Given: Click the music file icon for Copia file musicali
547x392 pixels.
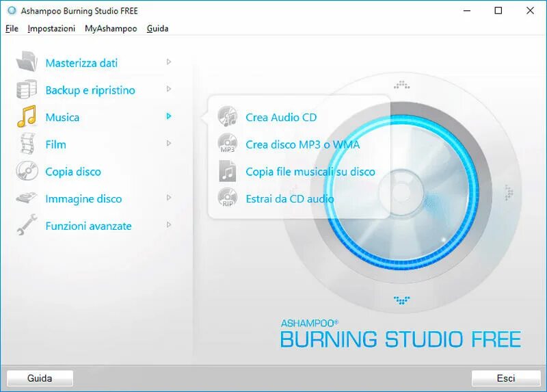Looking at the screenshot, I should [x=228, y=171].
